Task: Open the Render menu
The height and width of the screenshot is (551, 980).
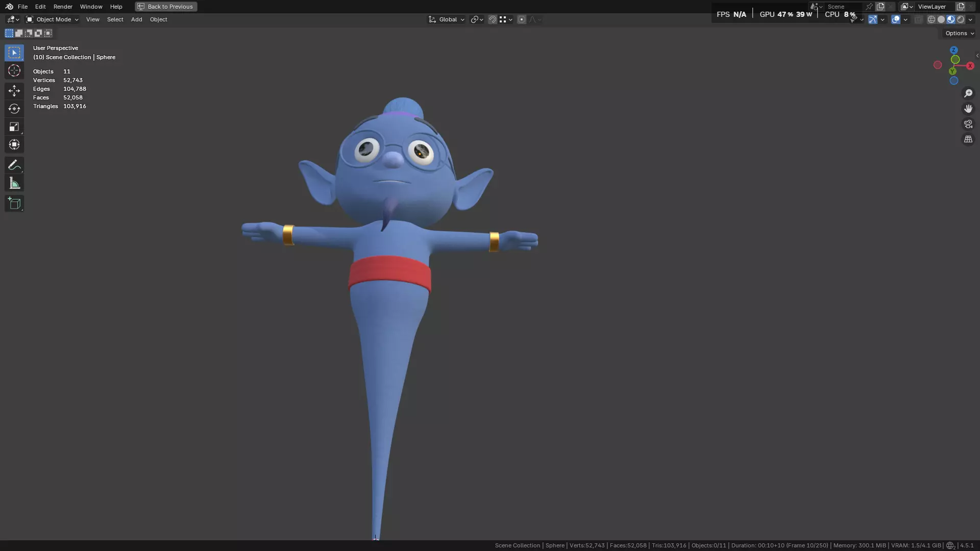Action: point(63,7)
